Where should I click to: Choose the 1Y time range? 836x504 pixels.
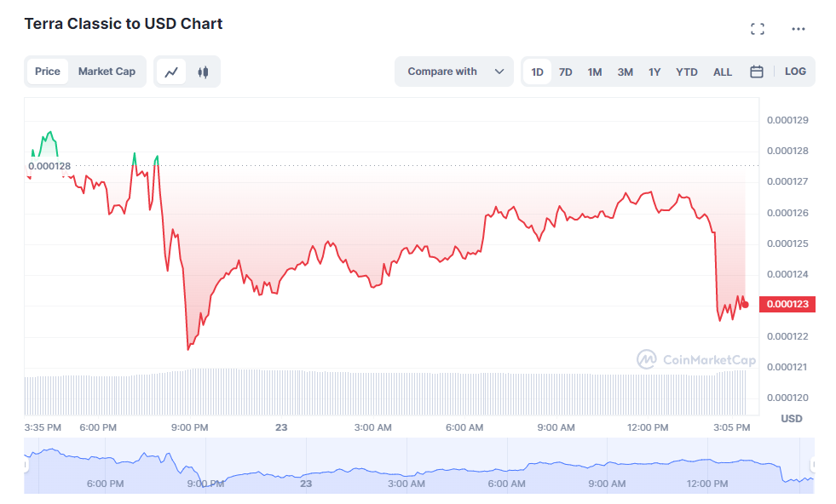tap(654, 72)
